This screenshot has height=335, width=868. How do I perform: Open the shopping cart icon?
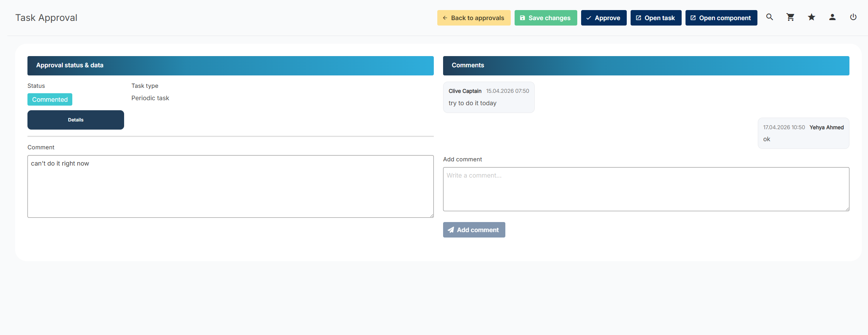790,17
